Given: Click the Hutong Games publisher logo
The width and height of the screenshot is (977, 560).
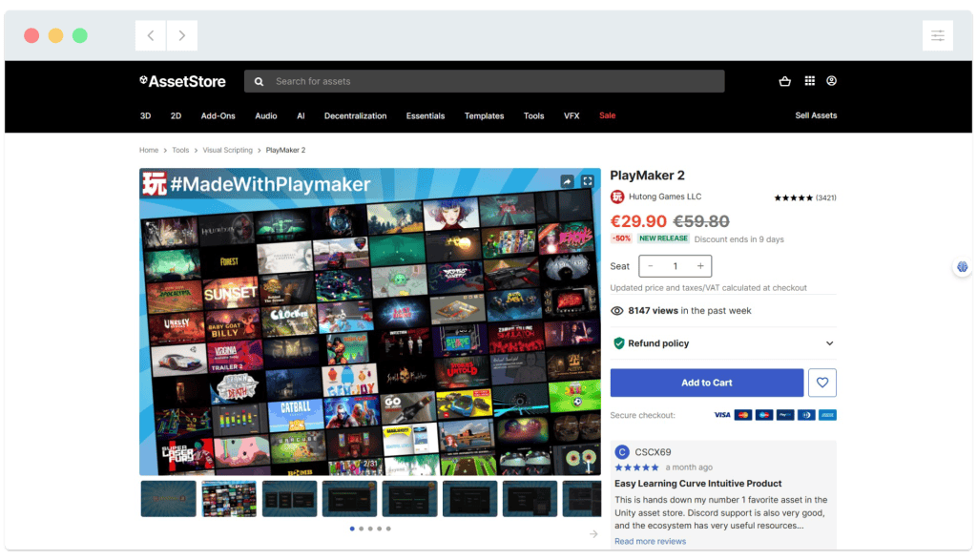Looking at the screenshot, I should point(617,197).
